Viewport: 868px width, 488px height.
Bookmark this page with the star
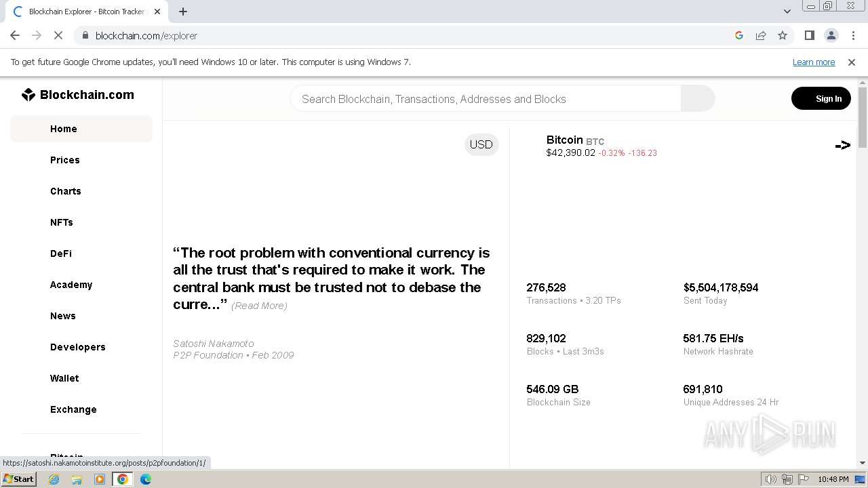click(x=783, y=35)
